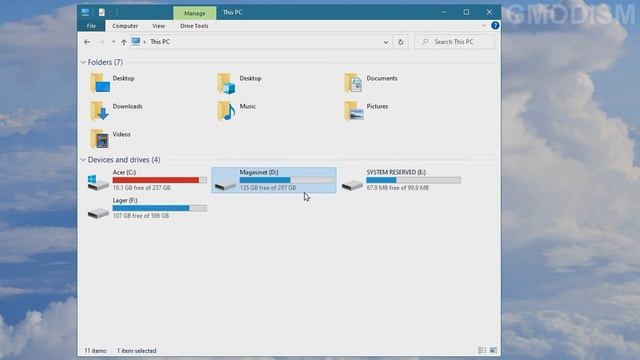
Task: Select the Downloads folder icon
Action: [x=100, y=111]
